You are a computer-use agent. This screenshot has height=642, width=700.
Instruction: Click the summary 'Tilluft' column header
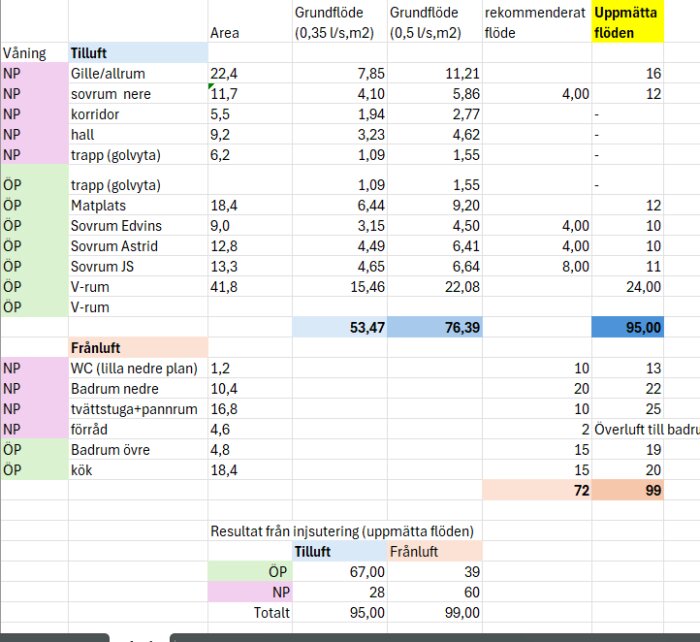pos(340,551)
